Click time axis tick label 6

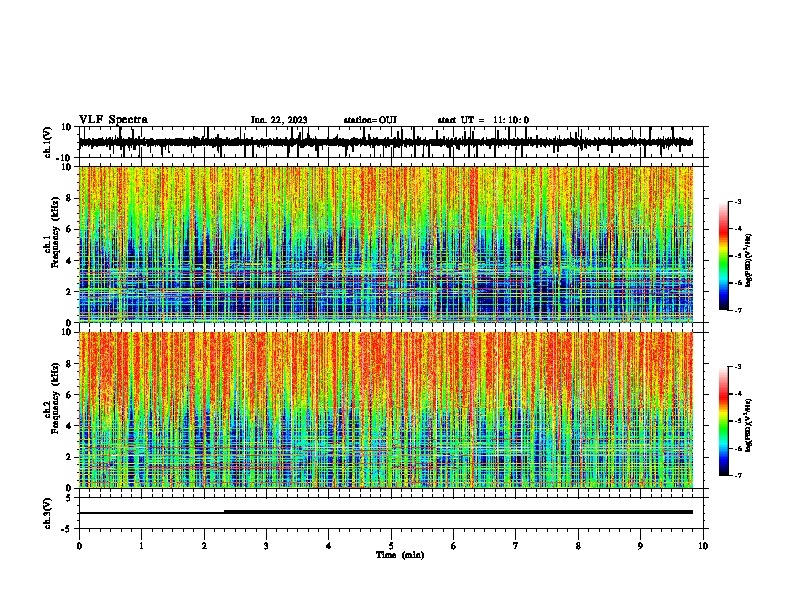pos(454,546)
